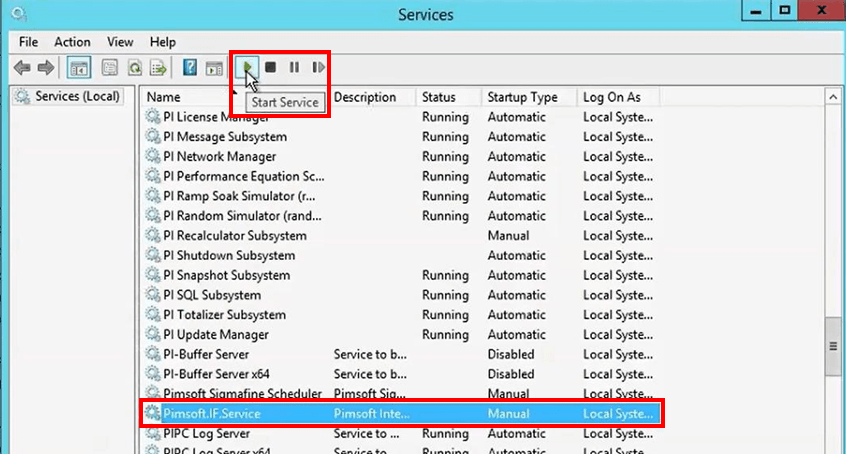846x454 pixels.
Task: Sort by the Name column header
Action: 163,97
